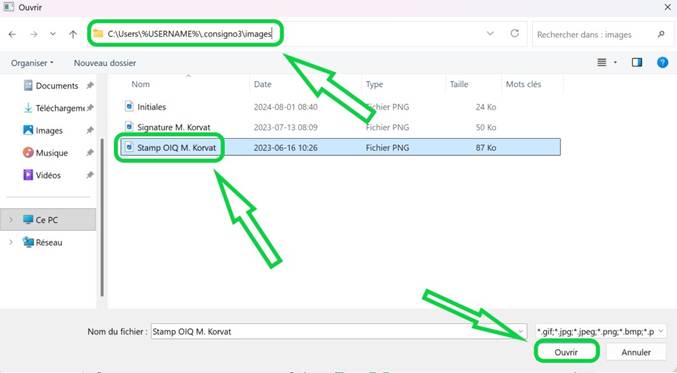Go up one folder level
This screenshot has height=373, width=677.
click(73, 34)
